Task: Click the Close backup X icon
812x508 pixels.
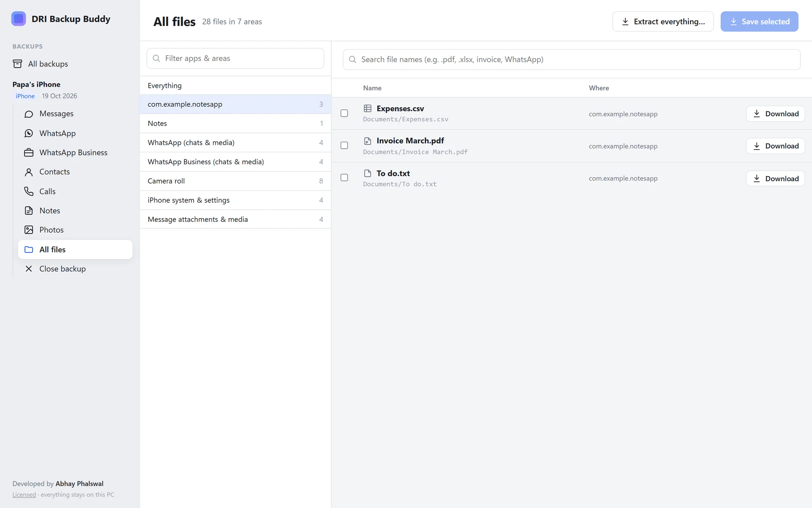Action: click(x=29, y=269)
